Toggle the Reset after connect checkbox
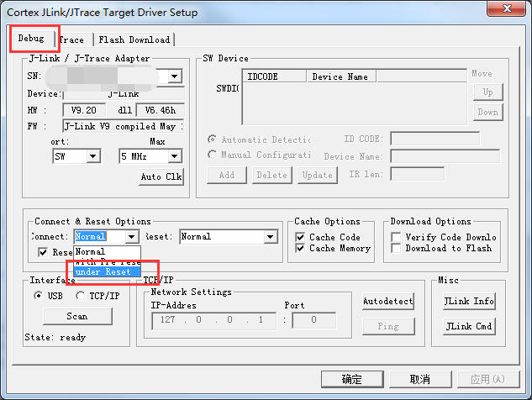The height and width of the screenshot is (400, 532). [43, 252]
